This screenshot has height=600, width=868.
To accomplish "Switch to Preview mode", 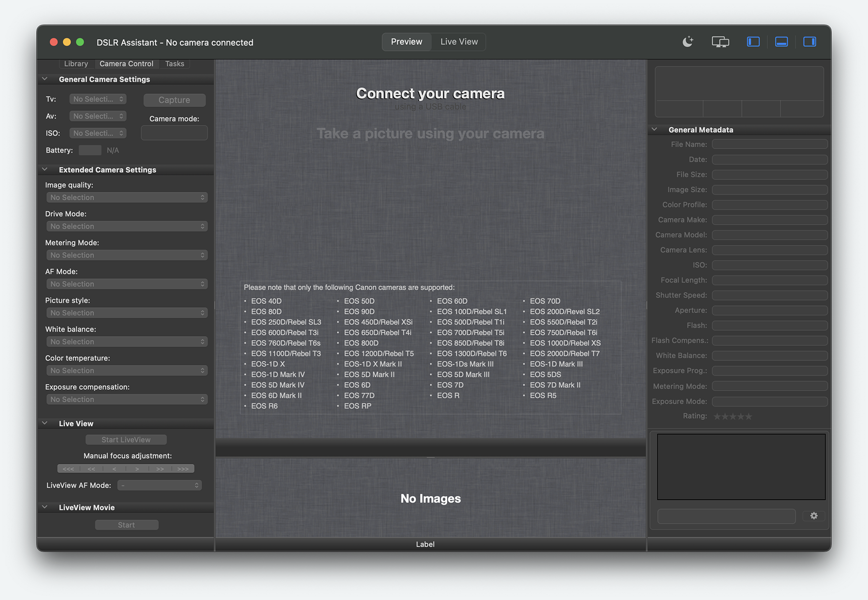I will [407, 42].
